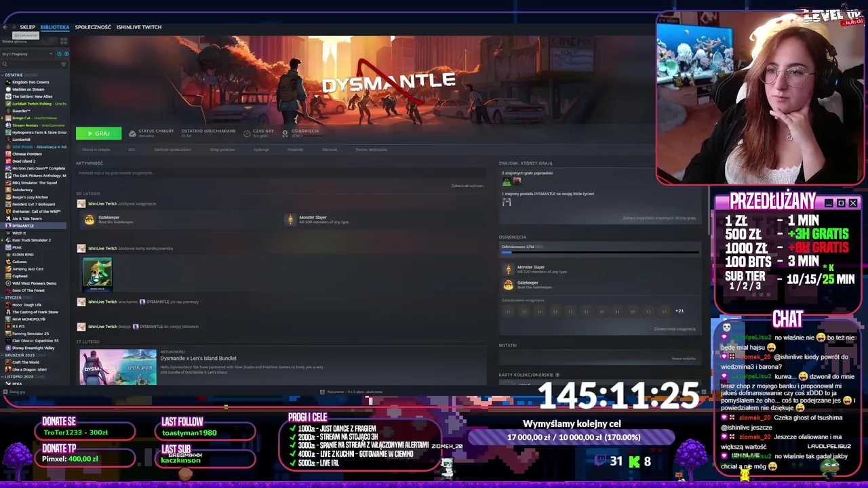The image size is (868, 488).
Task: Open the Warsztat link
Action: 330,150
